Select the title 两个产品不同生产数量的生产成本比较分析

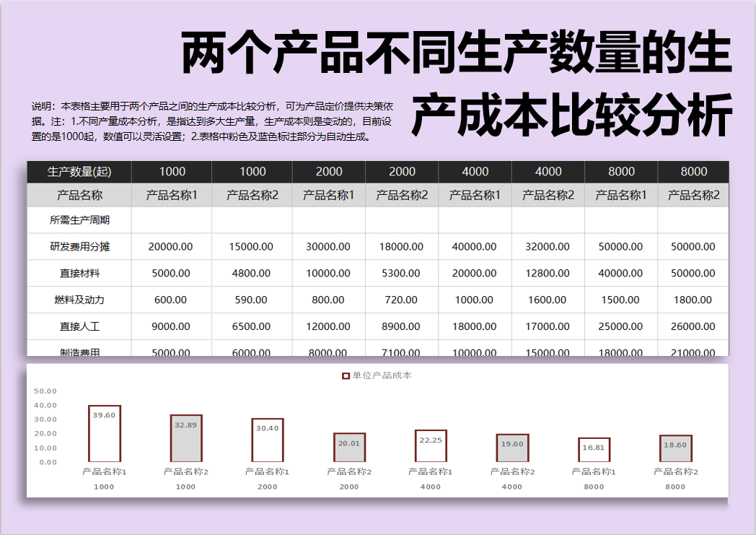[x=457, y=83]
